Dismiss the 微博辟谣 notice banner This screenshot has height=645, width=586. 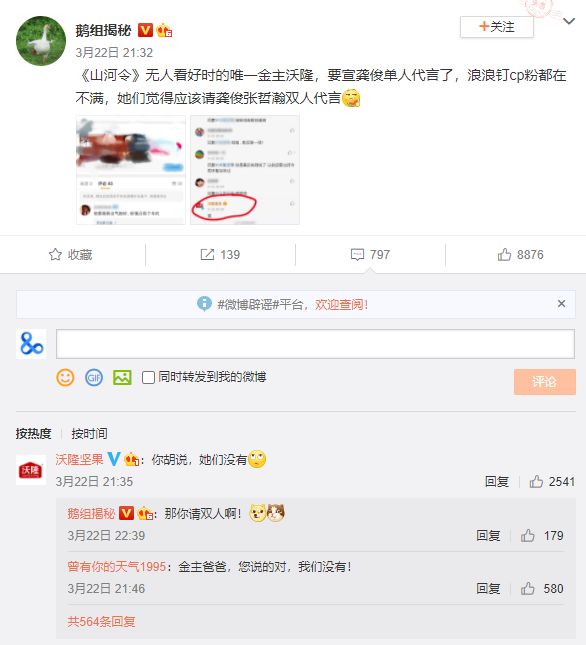[561, 304]
